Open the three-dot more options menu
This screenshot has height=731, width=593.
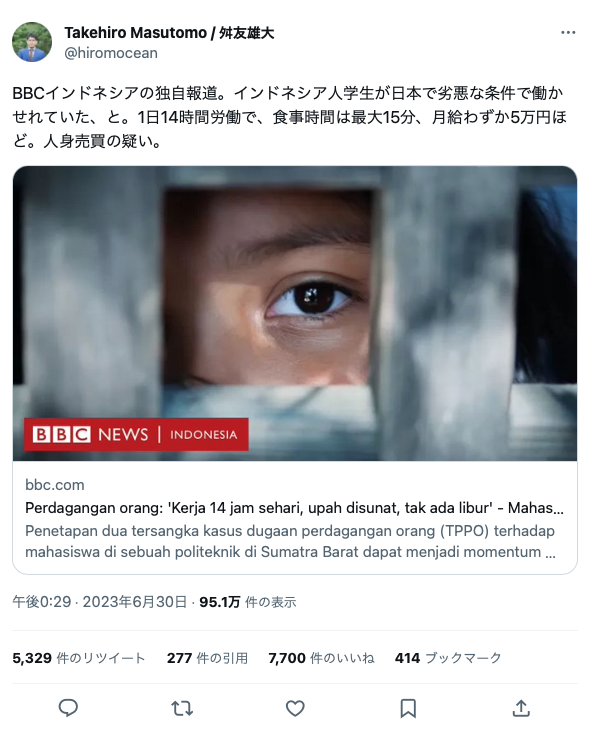tap(568, 33)
